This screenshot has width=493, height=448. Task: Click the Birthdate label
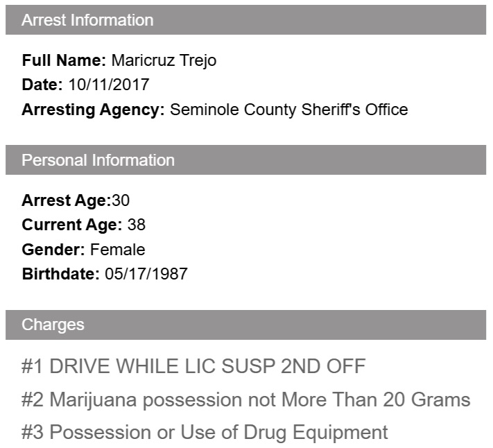click(x=61, y=273)
